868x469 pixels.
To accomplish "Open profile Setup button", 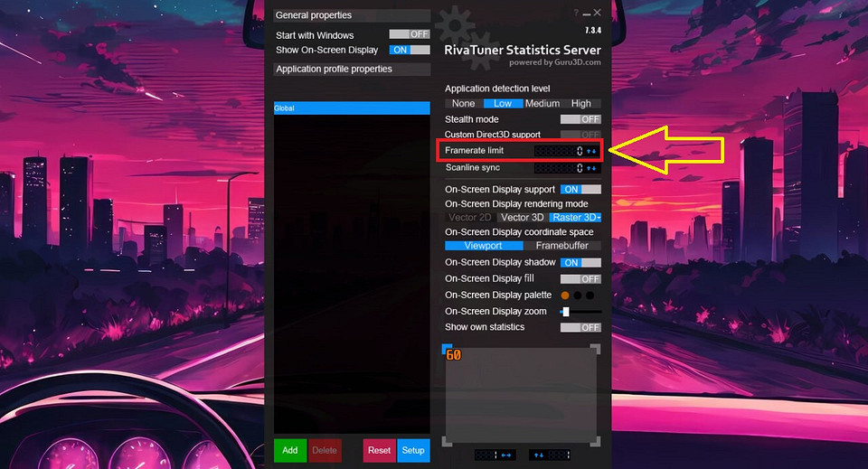I will pyautogui.click(x=413, y=450).
